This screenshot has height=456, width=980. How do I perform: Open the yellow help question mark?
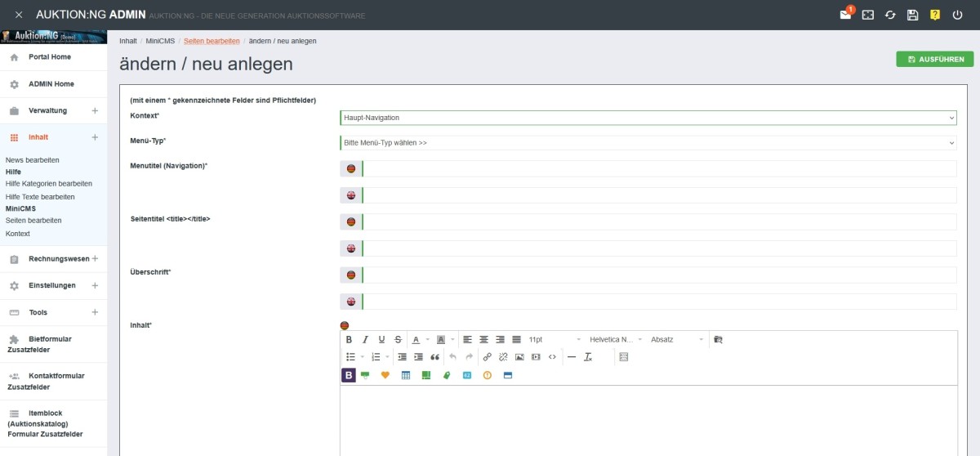click(x=935, y=15)
